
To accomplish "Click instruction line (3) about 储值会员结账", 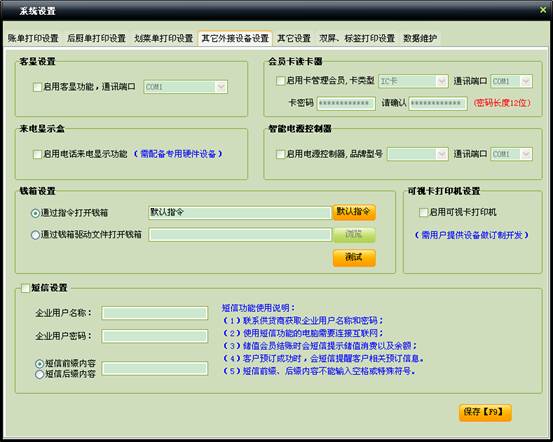I will [x=320, y=346].
